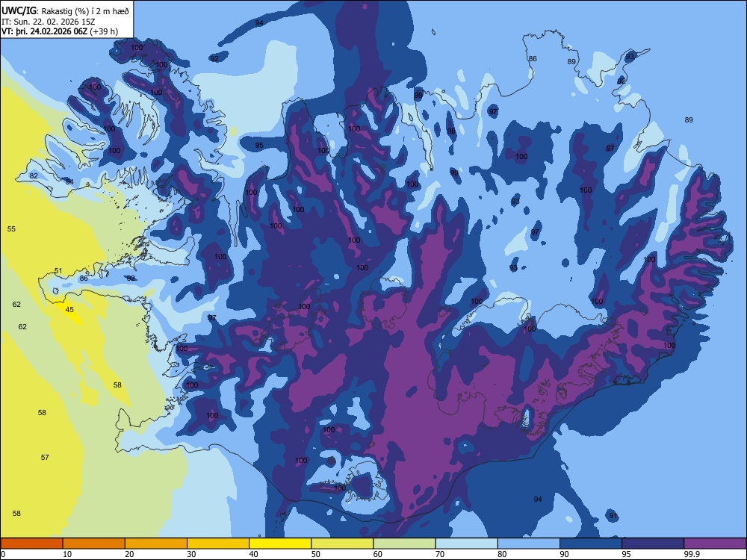Select the orange 10–20 legend swatch
The height and width of the screenshot is (560, 747).
click(94, 544)
